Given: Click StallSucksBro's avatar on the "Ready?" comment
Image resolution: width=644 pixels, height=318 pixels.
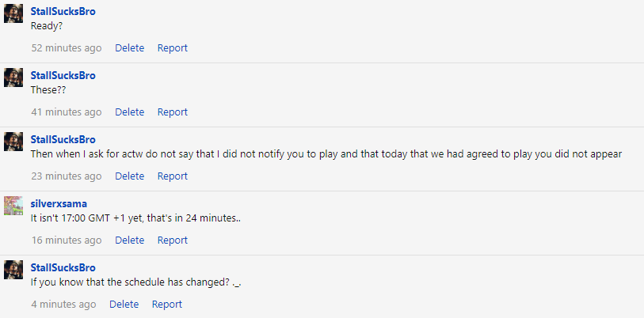Looking at the screenshot, I should coord(13,13).
